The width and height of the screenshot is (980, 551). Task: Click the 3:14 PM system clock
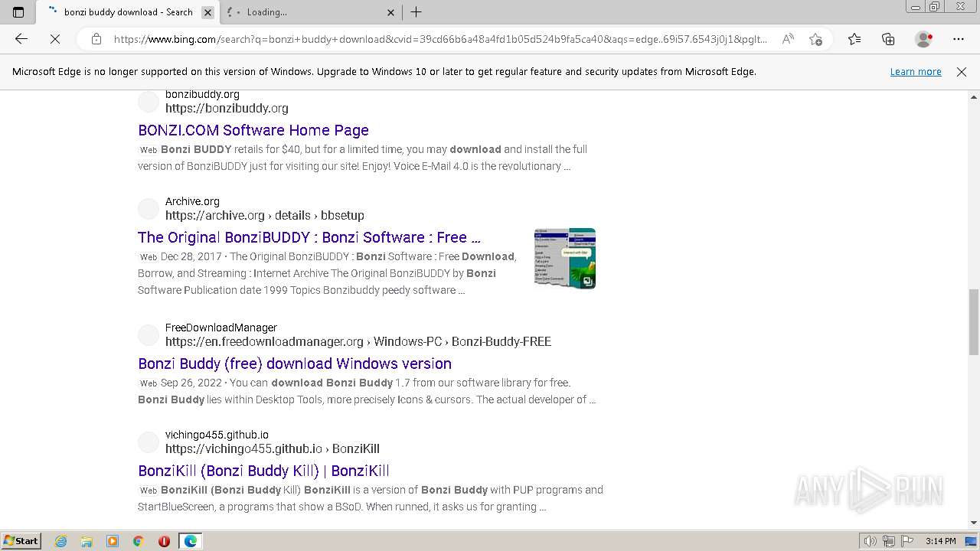(x=940, y=541)
